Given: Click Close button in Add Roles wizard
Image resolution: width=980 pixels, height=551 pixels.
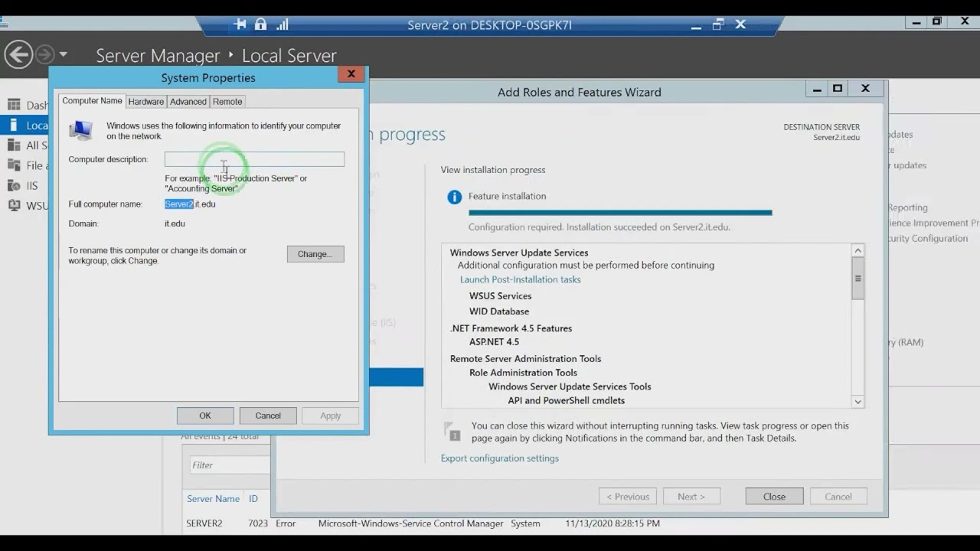Looking at the screenshot, I should click(x=774, y=497).
